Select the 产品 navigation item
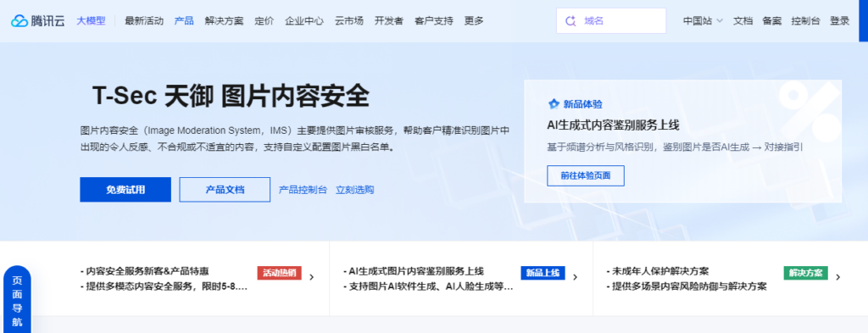Viewport: 868px width, 333px height. point(184,21)
